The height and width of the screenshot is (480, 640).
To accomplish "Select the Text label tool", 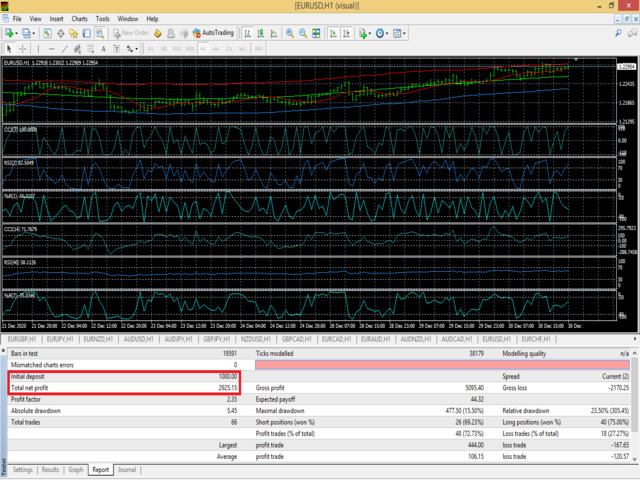I will click(x=117, y=48).
